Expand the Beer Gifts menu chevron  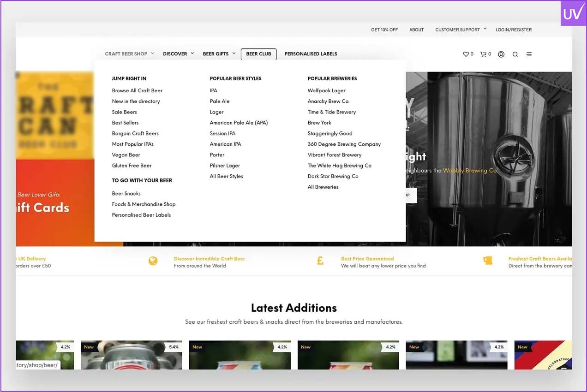pyautogui.click(x=234, y=53)
